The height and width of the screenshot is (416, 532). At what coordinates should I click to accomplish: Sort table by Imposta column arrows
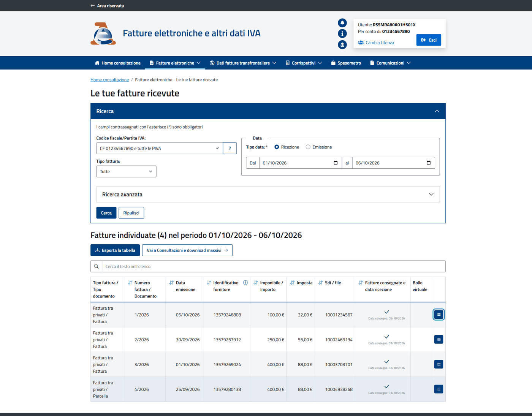click(x=292, y=283)
